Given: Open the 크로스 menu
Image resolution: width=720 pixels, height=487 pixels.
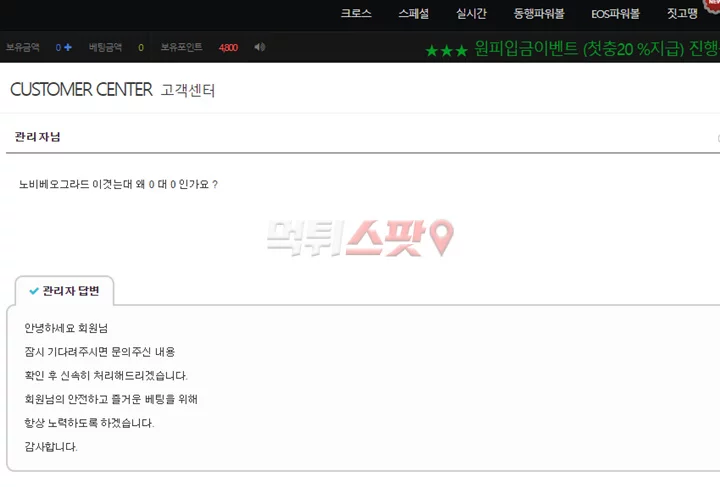Looking at the screenshot, I should pos(356,13).
